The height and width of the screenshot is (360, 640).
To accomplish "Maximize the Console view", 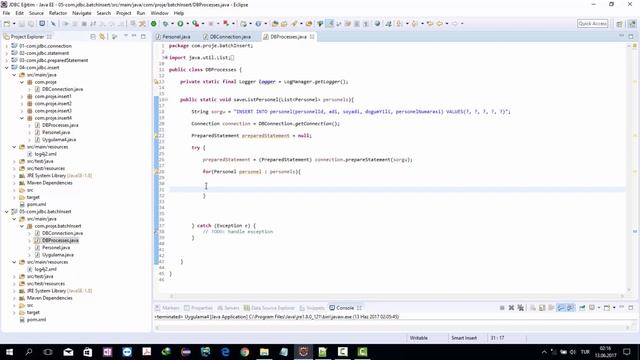I will 631,308.
